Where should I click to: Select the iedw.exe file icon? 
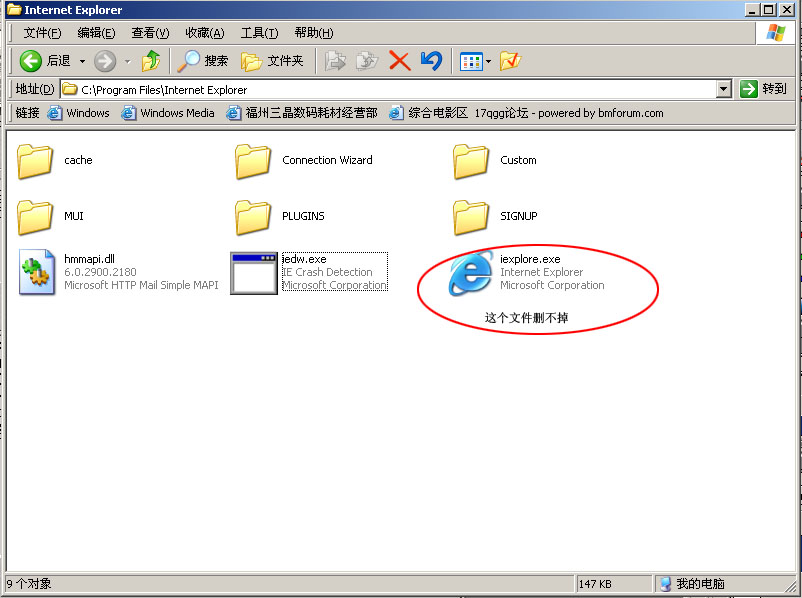pyautogui.click(x=253, y=273)
